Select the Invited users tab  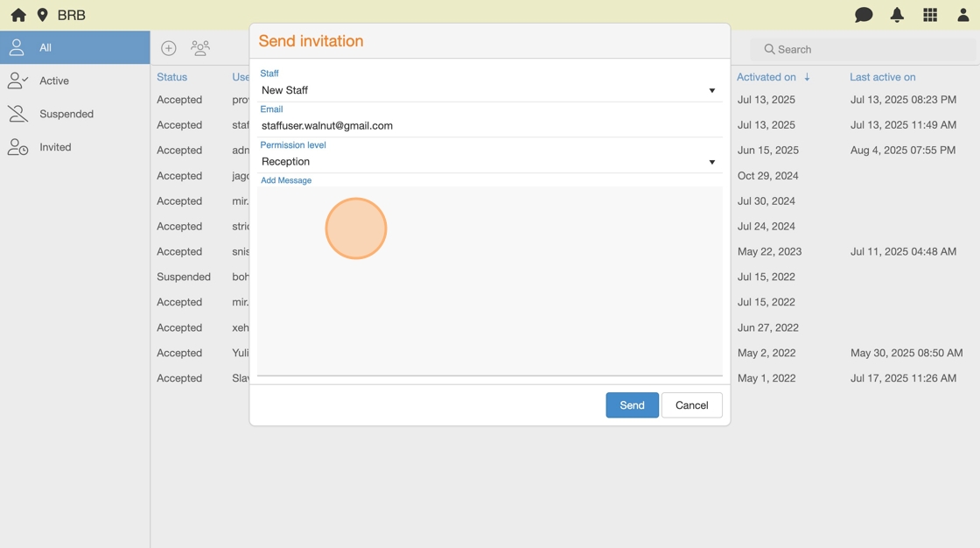click(x=75, y=147)
